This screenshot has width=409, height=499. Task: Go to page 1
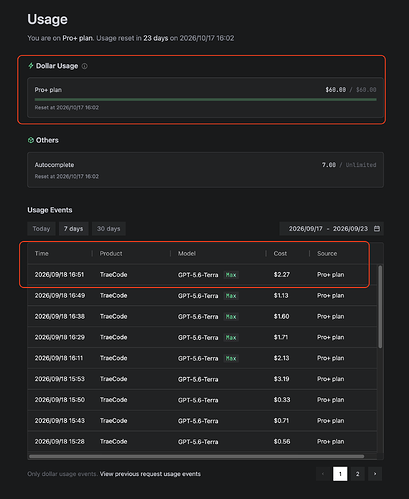point(340,474)
